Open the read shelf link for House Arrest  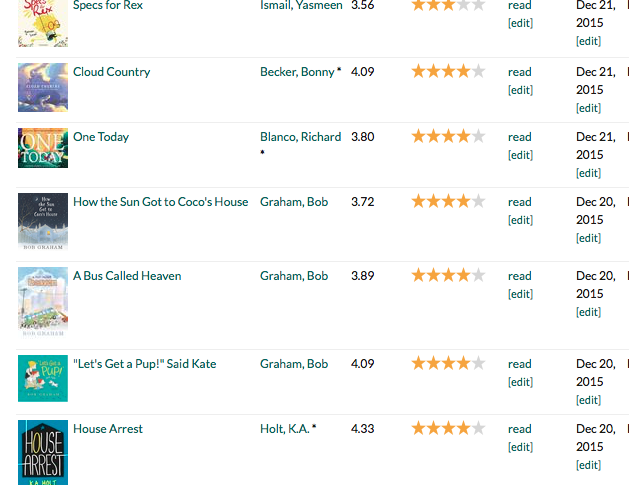point(519,429)
